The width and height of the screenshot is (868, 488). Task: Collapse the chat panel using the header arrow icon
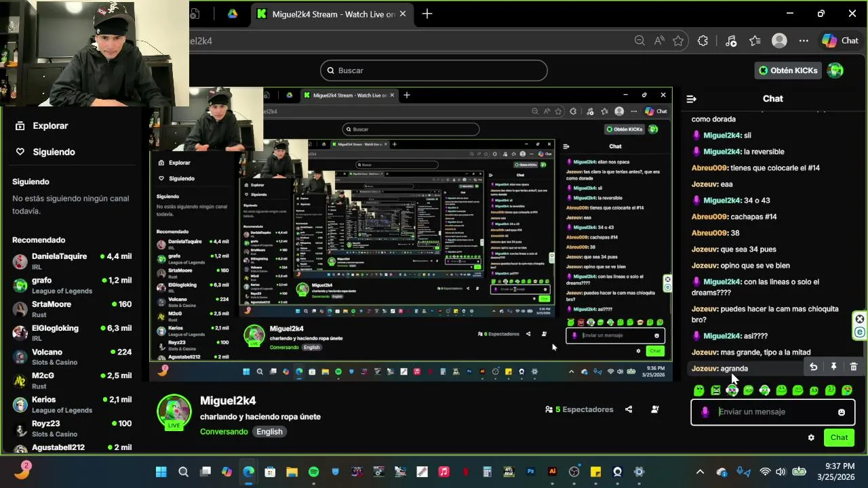click(x=692, y=99)
